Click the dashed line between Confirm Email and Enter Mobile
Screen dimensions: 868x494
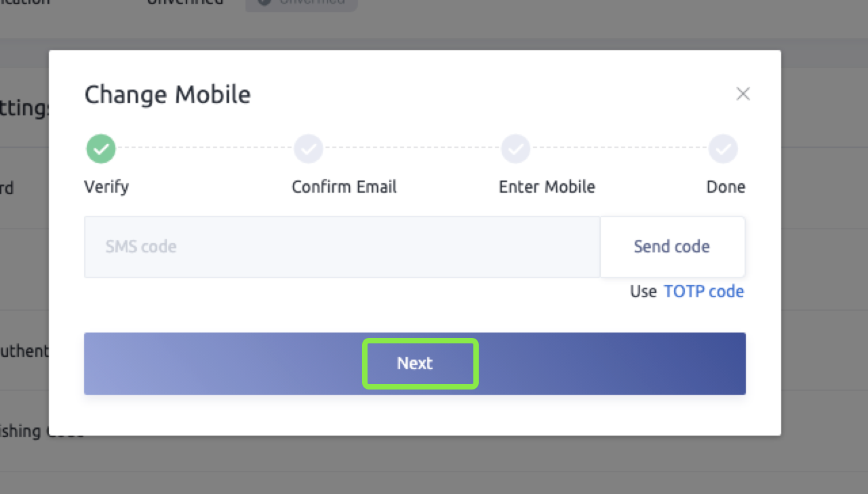pos(412,147)
